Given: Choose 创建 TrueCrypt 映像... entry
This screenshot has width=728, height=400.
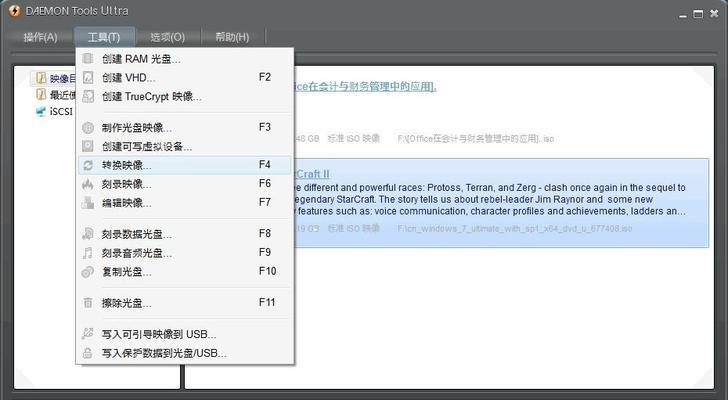Looking at the screenshot, I should click(185, 97).
